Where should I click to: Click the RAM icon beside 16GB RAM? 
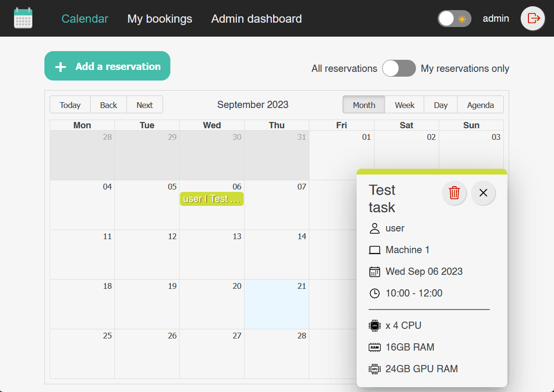(x=374, y=347)
